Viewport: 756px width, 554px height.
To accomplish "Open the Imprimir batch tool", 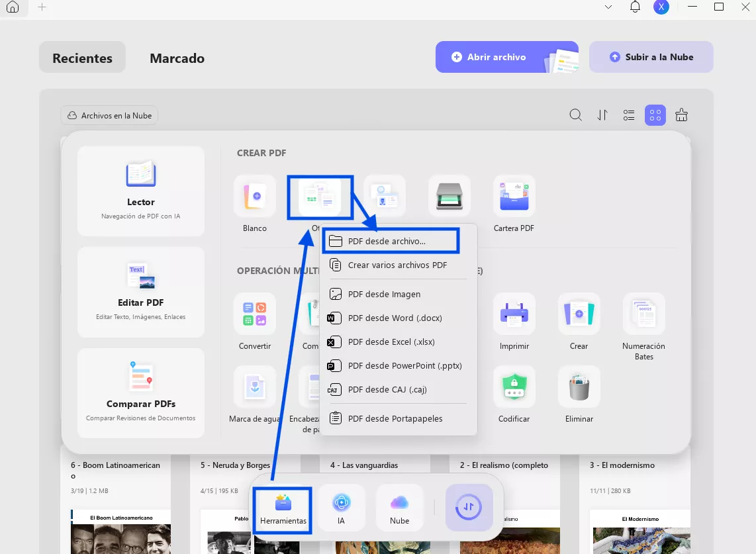I will click(514, 313).
